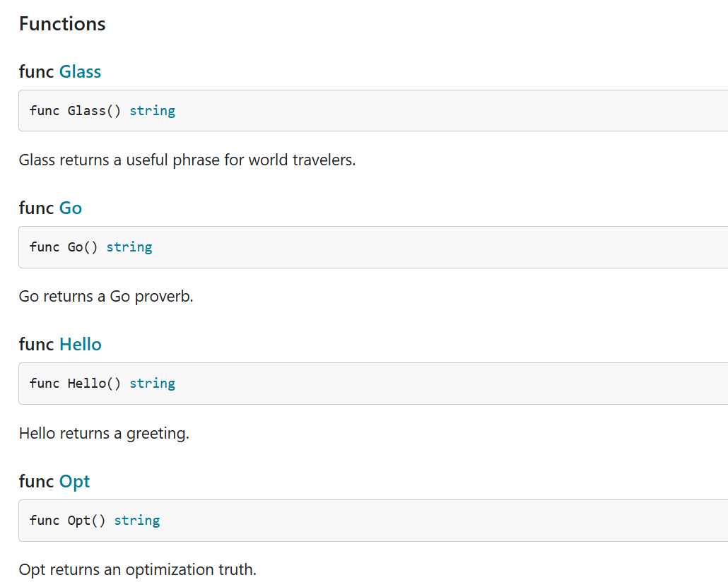Click the Functions section heading
The height and width of the screenshot is (587, 728).
[62, 23]
